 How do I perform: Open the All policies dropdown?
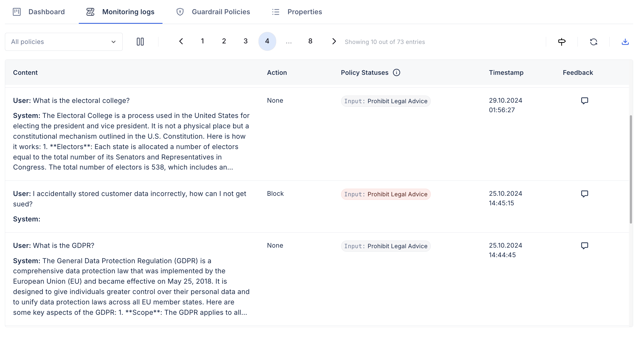coord(64,42)
